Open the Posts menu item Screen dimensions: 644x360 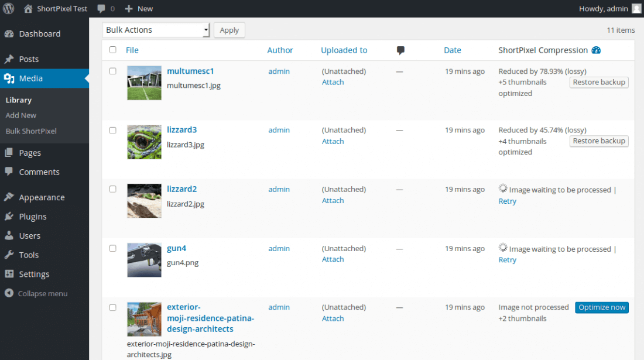[44, 59]
